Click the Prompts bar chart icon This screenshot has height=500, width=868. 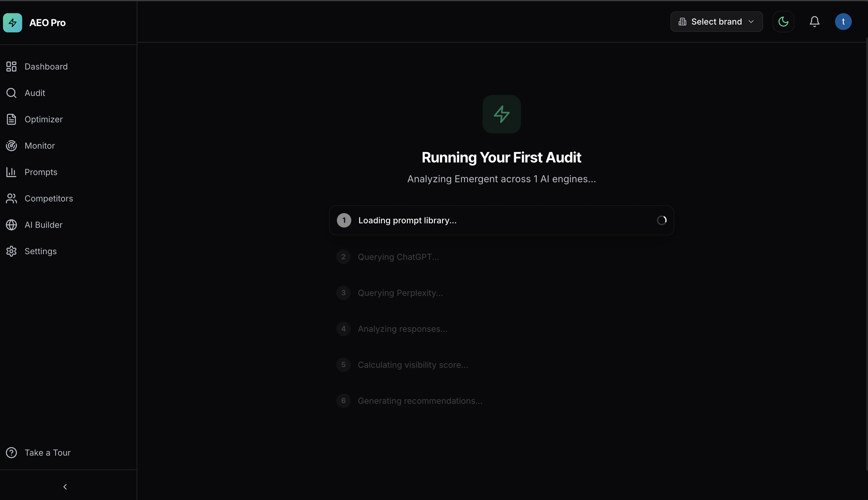pos(11,172)
